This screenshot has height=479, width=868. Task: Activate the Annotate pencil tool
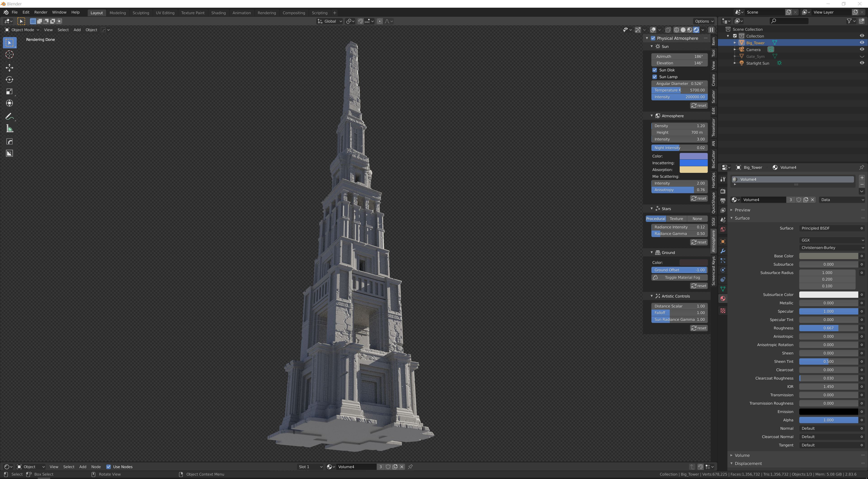point(9,117)
